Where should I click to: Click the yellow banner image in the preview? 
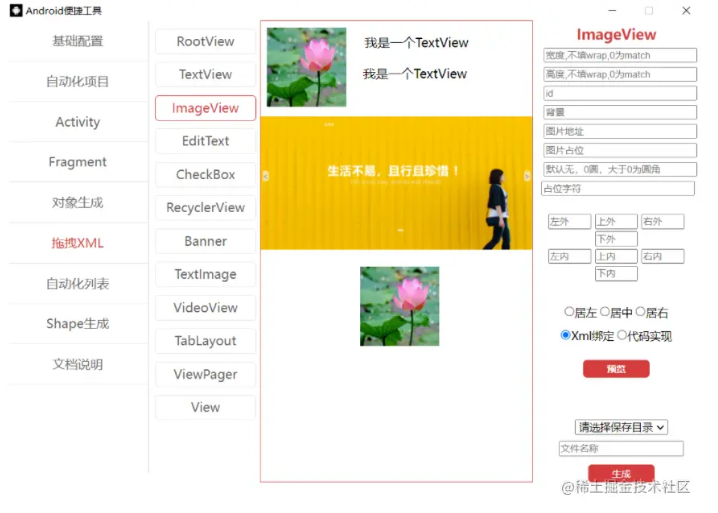coord(397,183)
